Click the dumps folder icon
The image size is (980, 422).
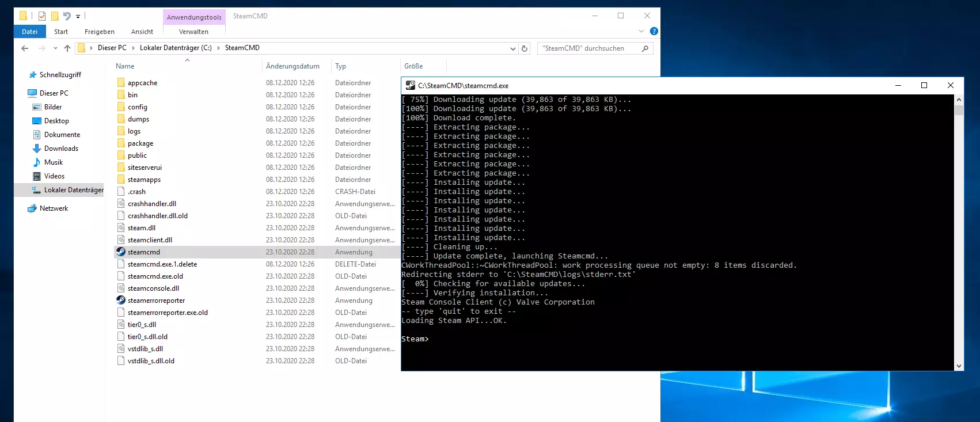[121, 119]
